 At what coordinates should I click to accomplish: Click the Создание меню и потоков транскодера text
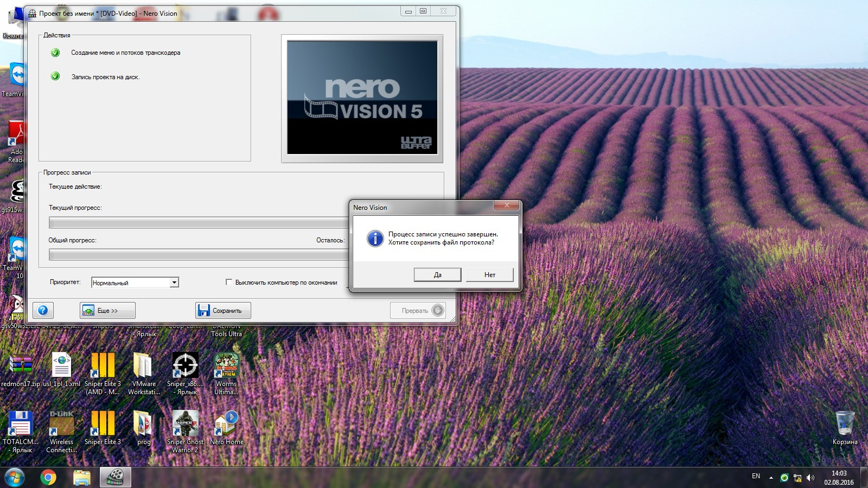[x=126, y=53]
